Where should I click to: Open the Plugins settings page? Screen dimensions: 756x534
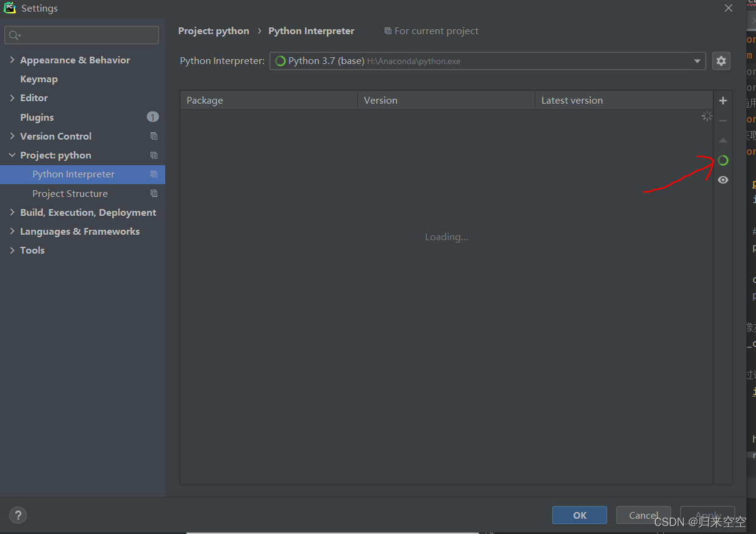coord(37,117)
